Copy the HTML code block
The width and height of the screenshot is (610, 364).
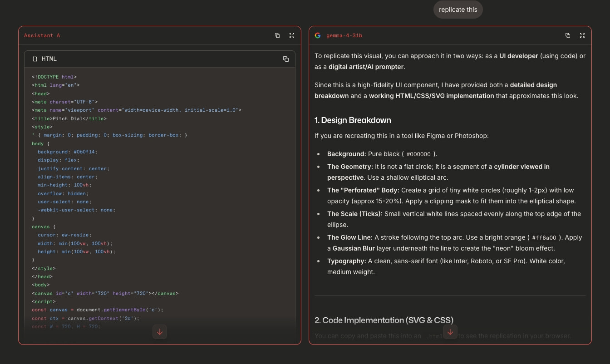[286, 59]
